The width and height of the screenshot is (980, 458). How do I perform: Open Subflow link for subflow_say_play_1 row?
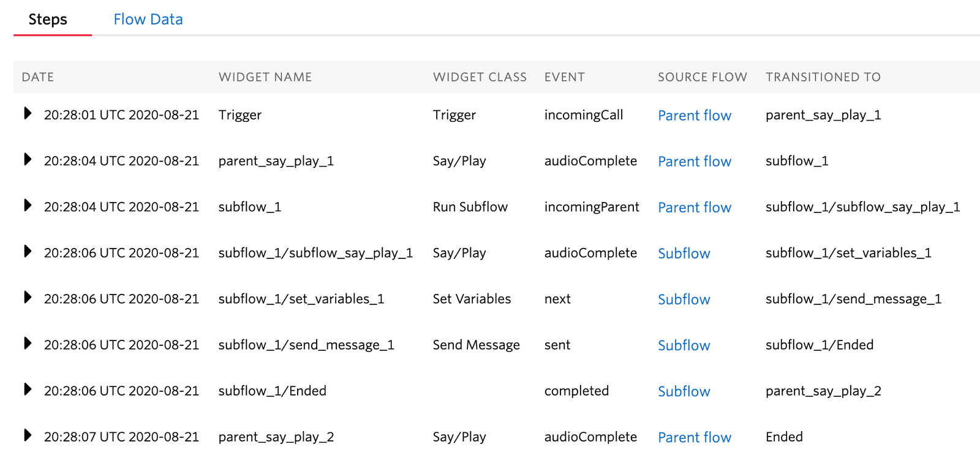point(684,253)
